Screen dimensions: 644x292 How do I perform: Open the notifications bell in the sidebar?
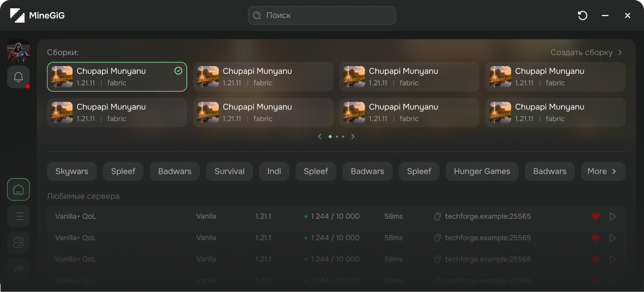18,77
